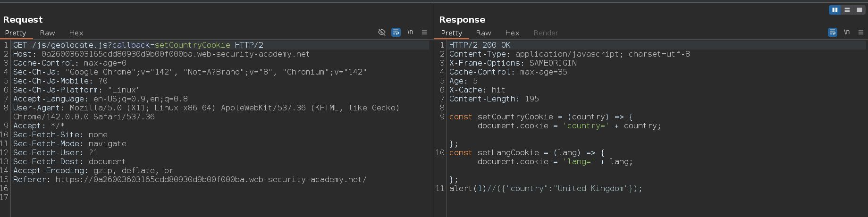Image resolution: width=868 pixels, height=217 pixels.
Task: Show non-printable \n characters in Response
Action: click(847, 32)
